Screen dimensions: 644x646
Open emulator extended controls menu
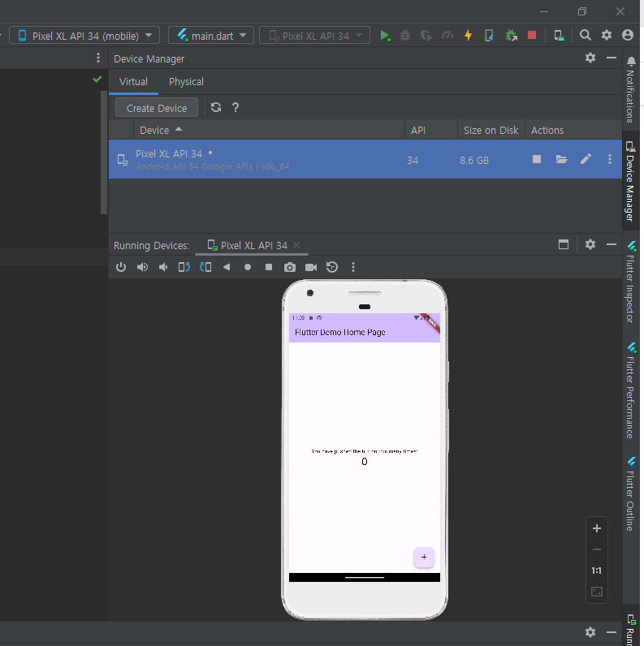click(353, 267)
